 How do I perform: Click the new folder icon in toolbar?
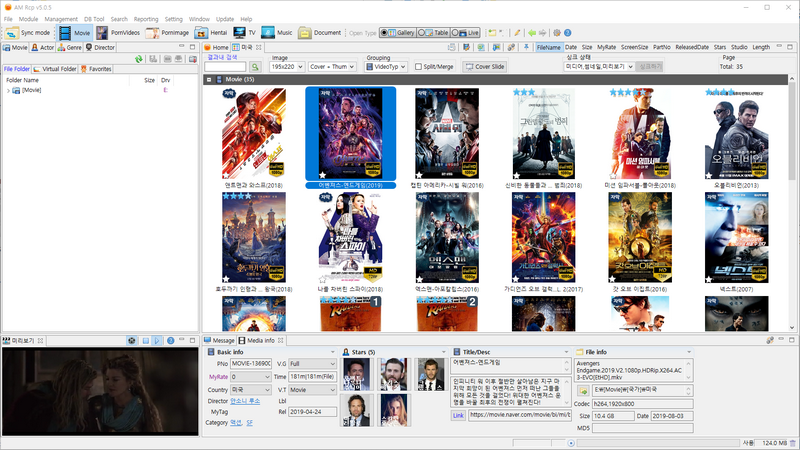pos(492,33)
